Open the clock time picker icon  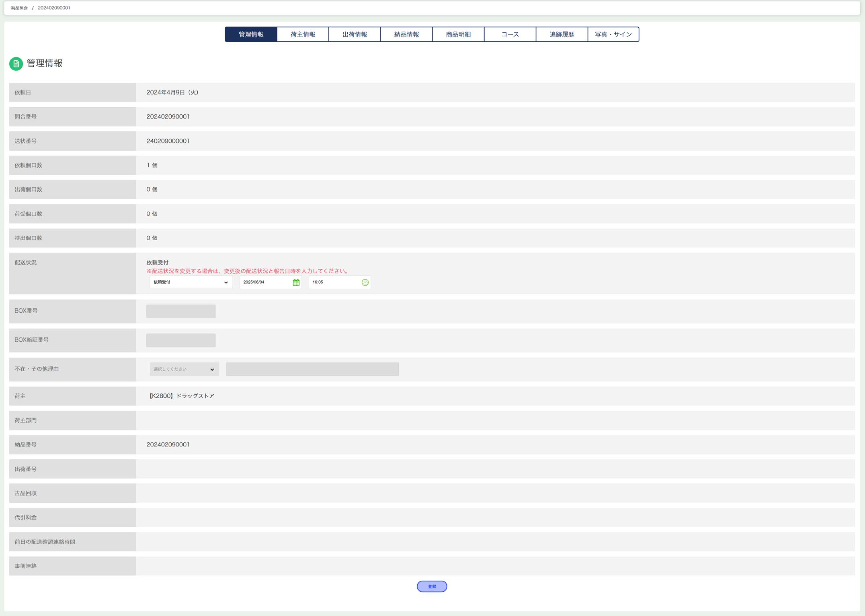[x=365, y=282]
